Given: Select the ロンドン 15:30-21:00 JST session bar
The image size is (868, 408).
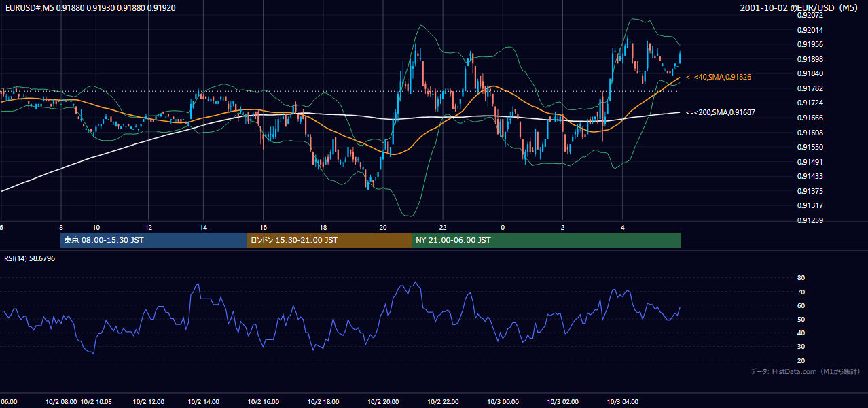Looking at the screenshot, I should 329,240.
